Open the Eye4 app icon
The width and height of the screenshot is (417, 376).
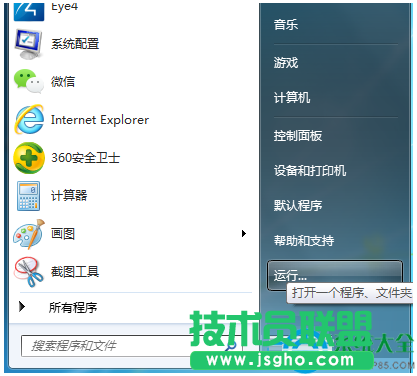point(29,11)
